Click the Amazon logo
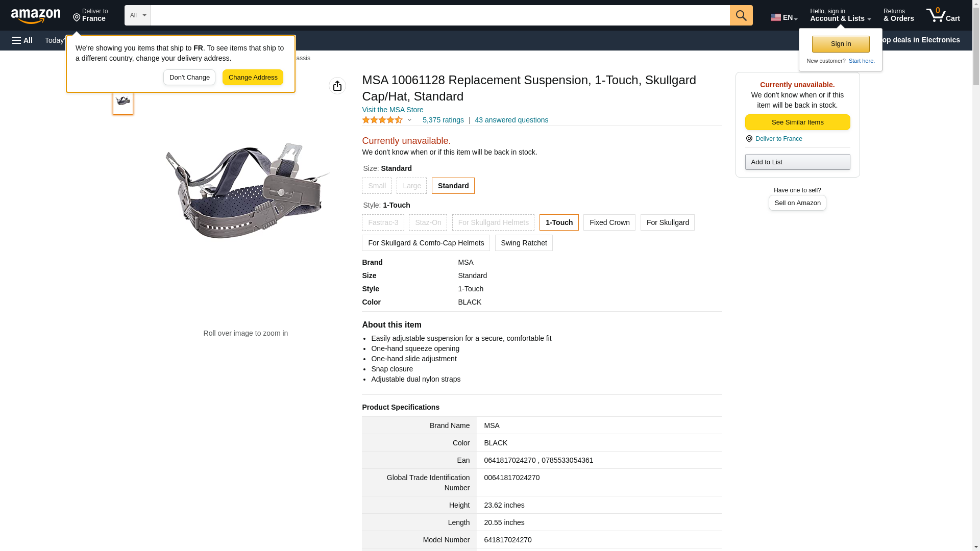980x551 pixels. [x=36, y=16]
